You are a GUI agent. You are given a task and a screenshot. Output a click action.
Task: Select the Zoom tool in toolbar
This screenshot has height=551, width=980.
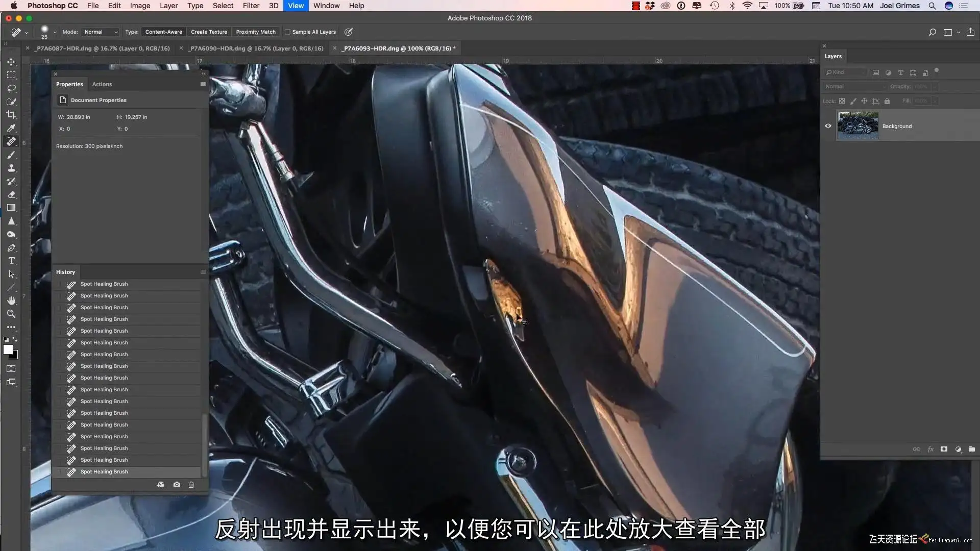tap(11, 314)
